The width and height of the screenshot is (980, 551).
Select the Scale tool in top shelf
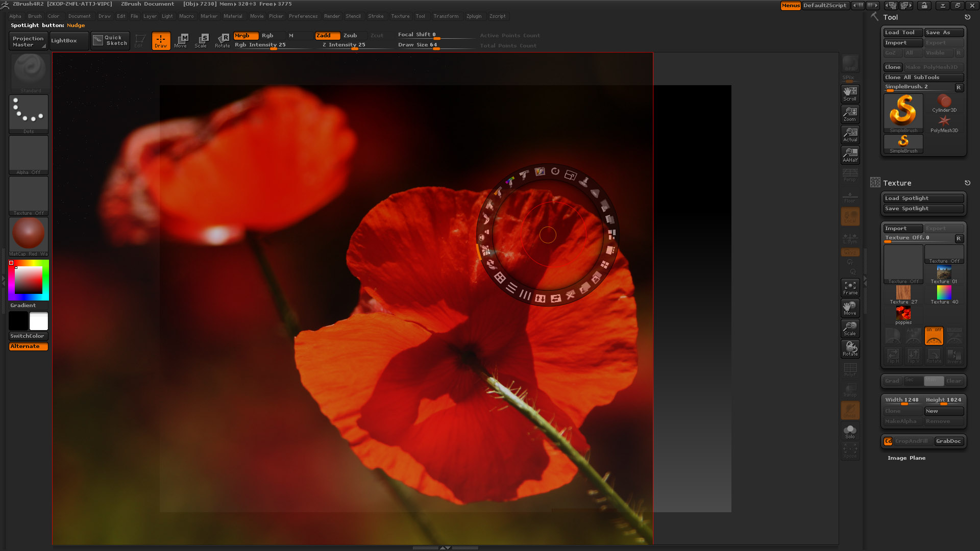(201, 40)
